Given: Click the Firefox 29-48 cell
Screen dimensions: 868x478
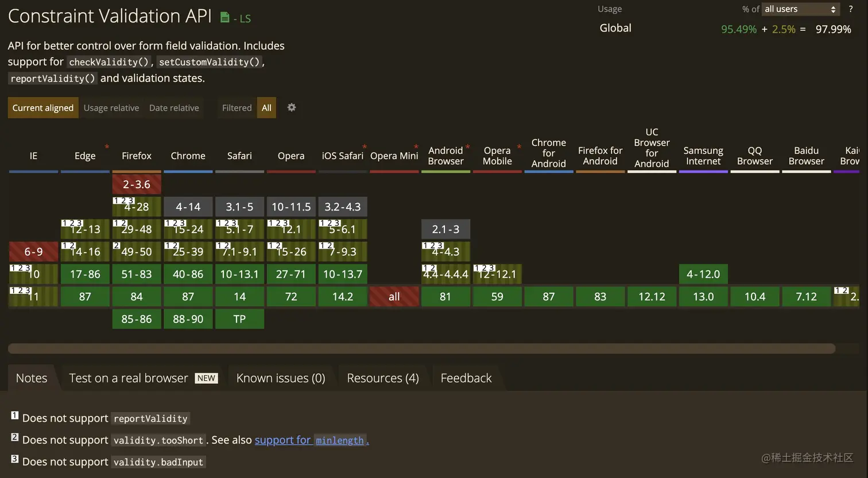Looking at the screenshot, I should (137, 229).
